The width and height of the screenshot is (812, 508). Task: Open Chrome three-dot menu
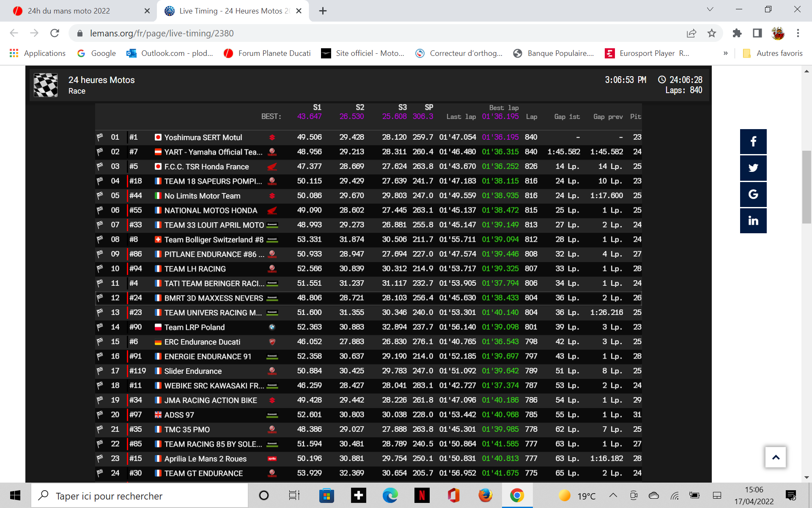click(798, 33)
